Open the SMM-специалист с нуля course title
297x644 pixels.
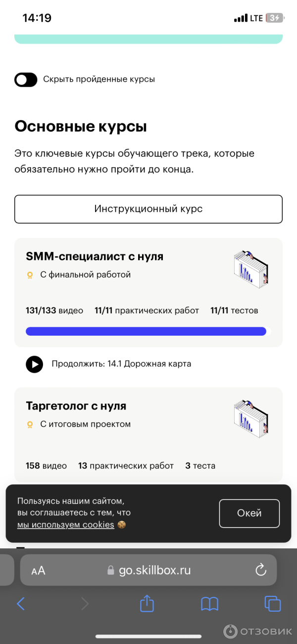click(x=95, y=256)
